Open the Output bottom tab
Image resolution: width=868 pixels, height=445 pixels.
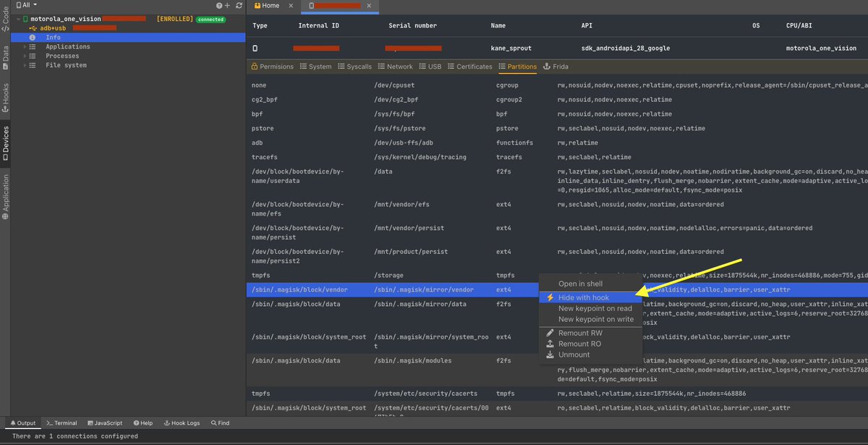pos(22,423)
